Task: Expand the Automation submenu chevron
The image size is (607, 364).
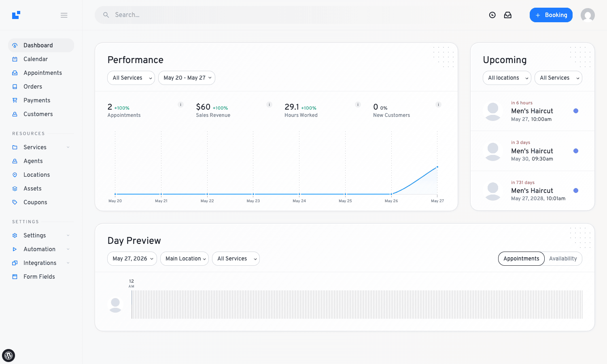Action: point(68,249)
